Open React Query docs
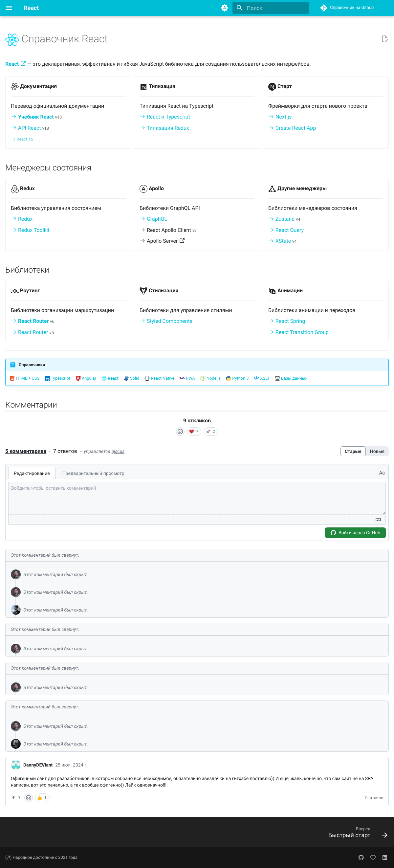 click(x=290, y=230)
